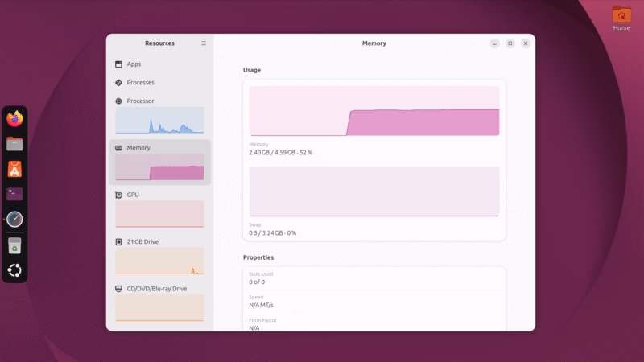Viewport: 644px width, 362px height.
Task: Click the Apps window icon
Action: click(x=118, y=64)
